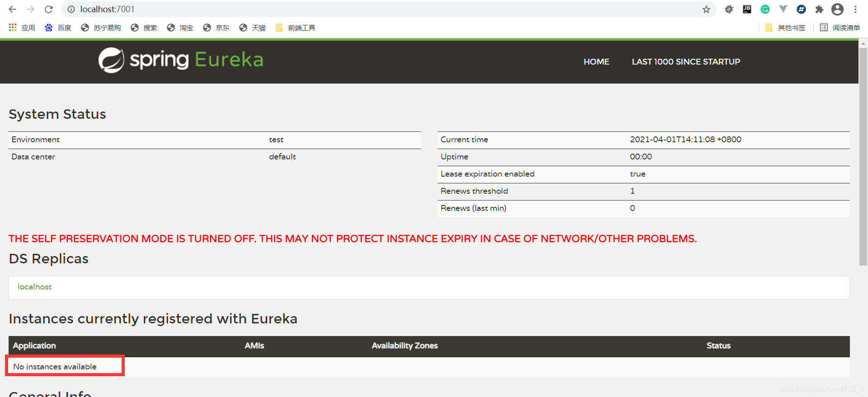The width and height of the screenshot is (868, 397).
Task: Open LAST 1000 SINCE STARTUP page
Action: click(686, 61)
